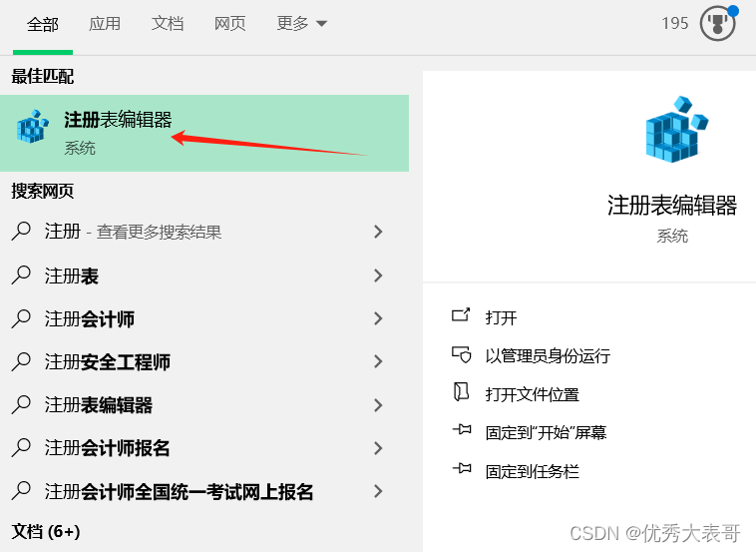Click the search icon beside 注册表
Screen dimensions: 756x552
click(21, 276)
